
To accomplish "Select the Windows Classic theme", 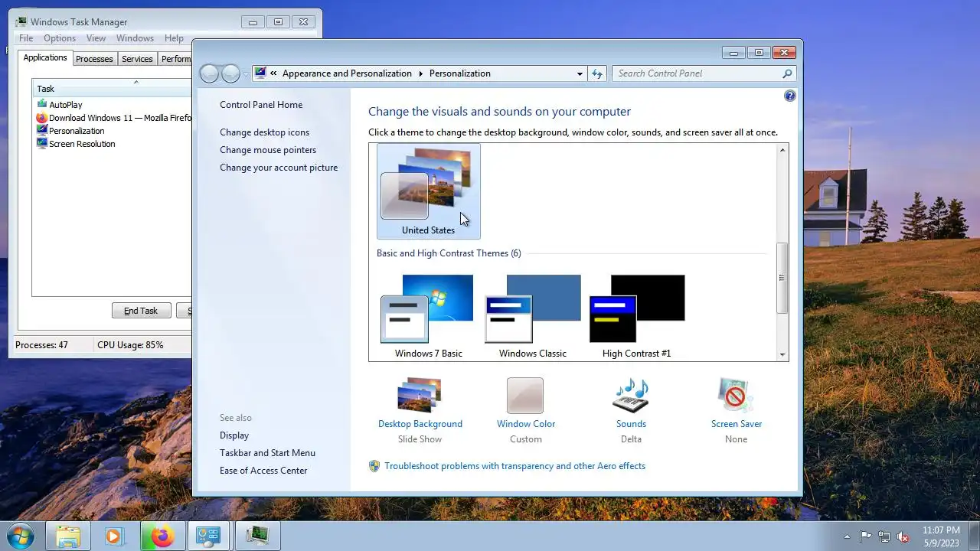I will click(533, 316).
